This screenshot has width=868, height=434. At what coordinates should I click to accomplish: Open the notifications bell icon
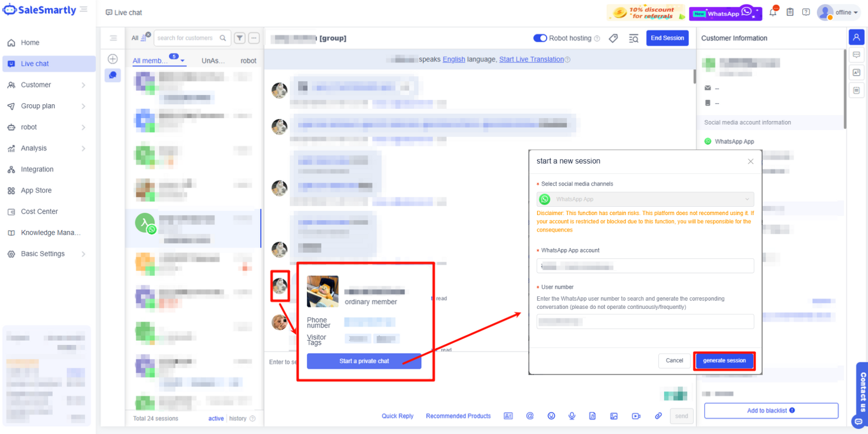pyautogui.click(x=773, y=12)
